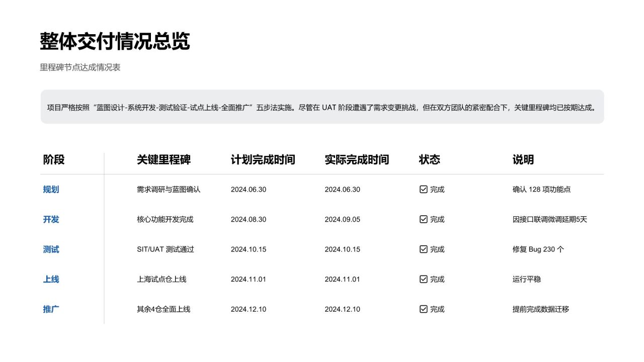Select the 实际完成时间 column header
Image resolution: width=644 pixels, height=362 pixels.
357,160
